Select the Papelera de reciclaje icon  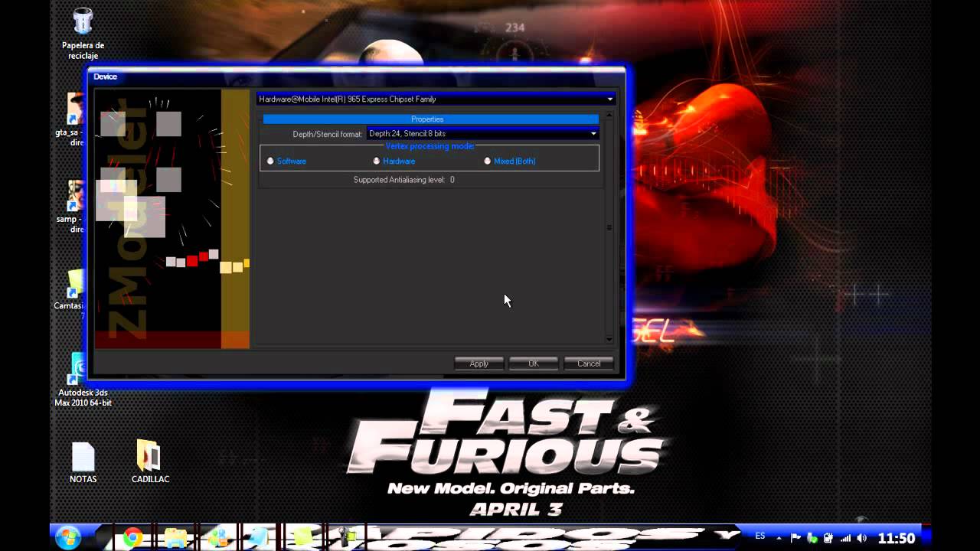83,34
